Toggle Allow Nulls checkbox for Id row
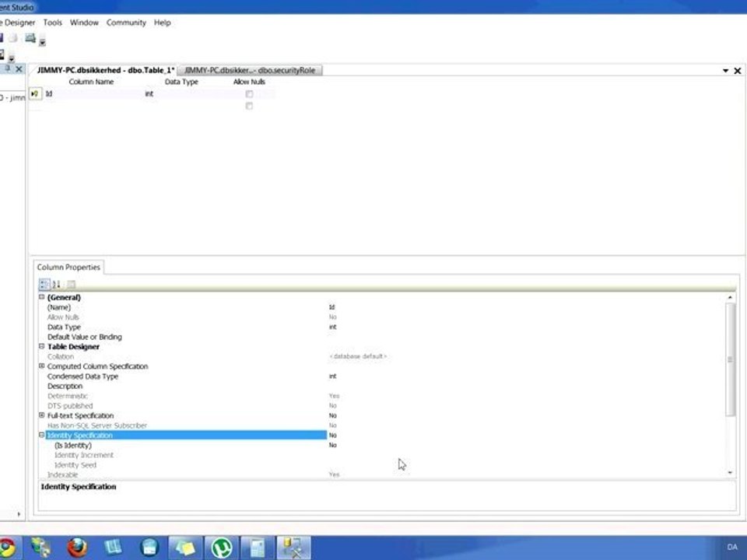Screen dimensions: 747x560 (249, 94)
